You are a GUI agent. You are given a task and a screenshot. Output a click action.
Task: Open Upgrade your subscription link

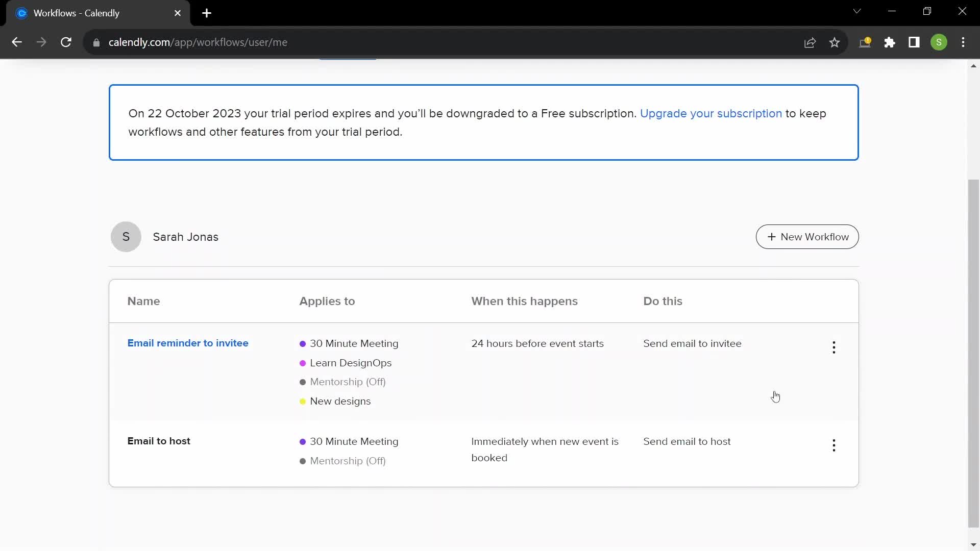click(711, 113)
